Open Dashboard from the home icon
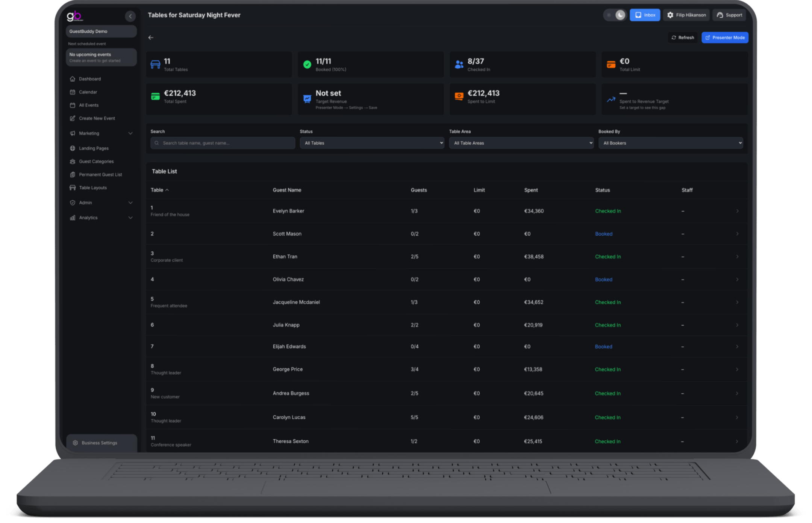The width and height of the screenshot is (812, 523). (73, 79)
